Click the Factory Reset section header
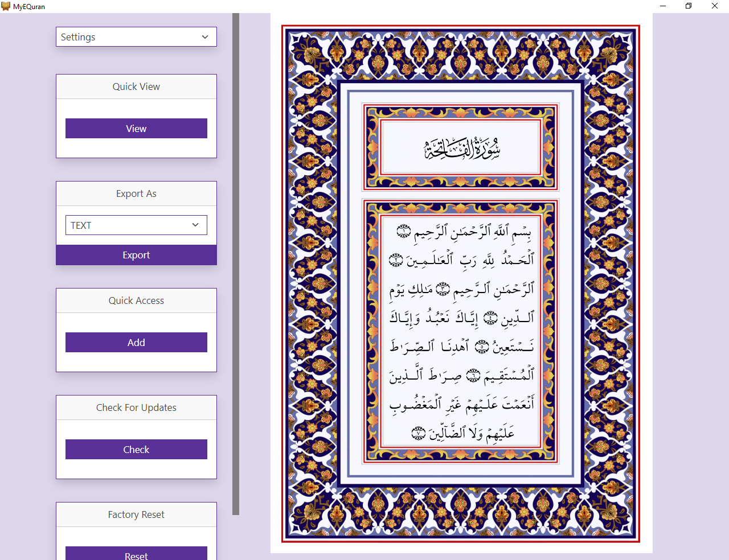Viewport: 729px width, 560px height. click(136, 514)
